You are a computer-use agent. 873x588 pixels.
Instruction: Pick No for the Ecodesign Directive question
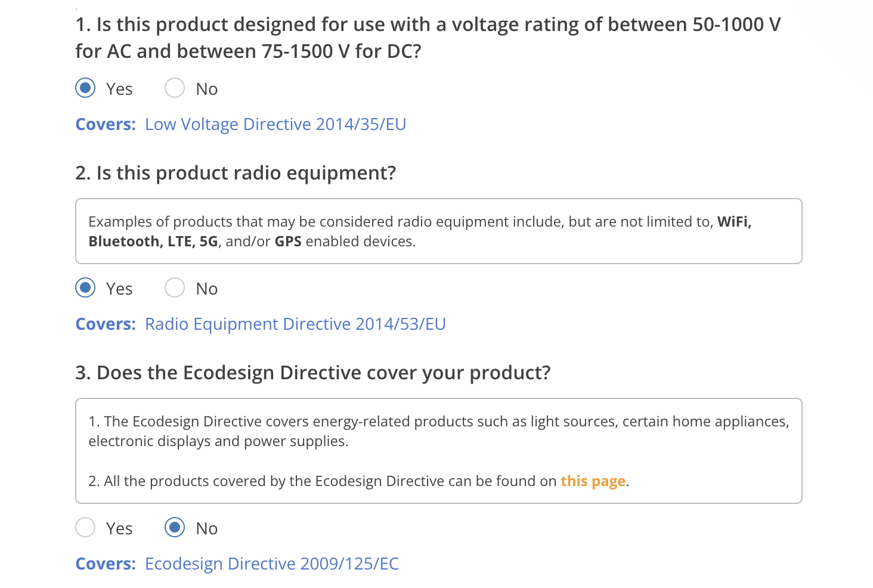pos(175,528)
